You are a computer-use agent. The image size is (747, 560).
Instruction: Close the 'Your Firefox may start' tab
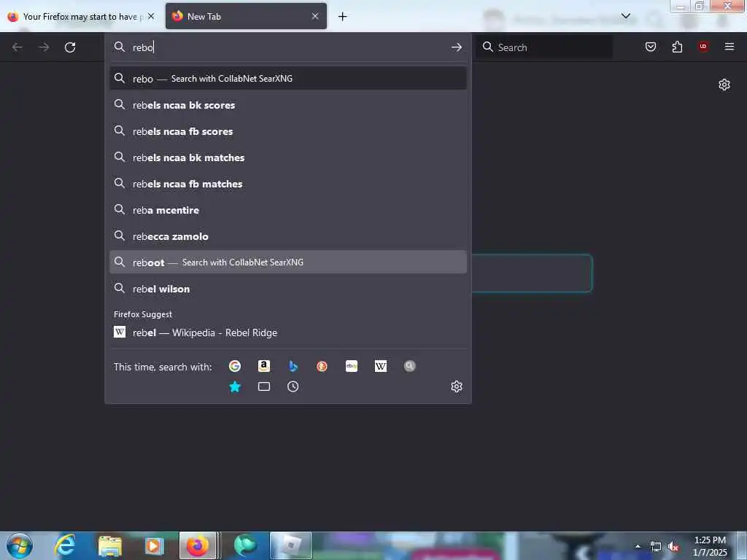click(x=151, y=16)
